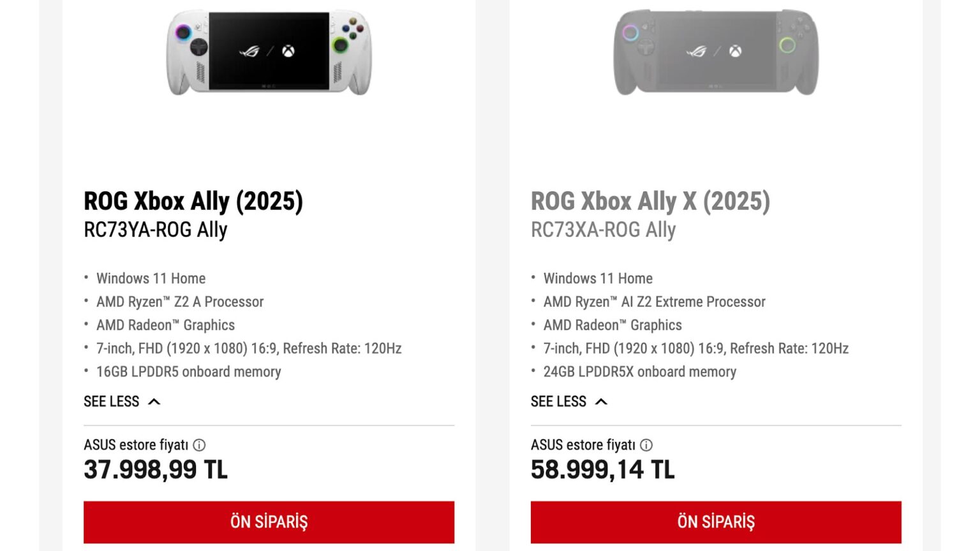Click the ROG logo on the white Ally's screen
Screen dimensions: 980x551
248,50
